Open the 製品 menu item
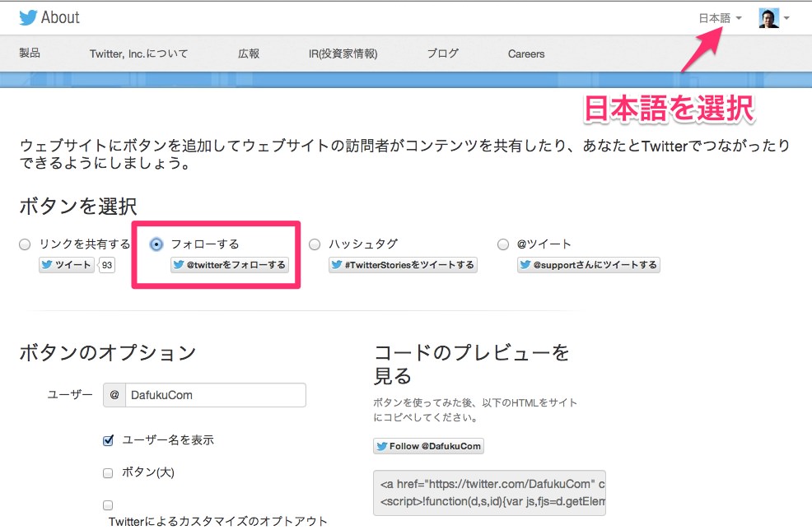 click(30, 53)
